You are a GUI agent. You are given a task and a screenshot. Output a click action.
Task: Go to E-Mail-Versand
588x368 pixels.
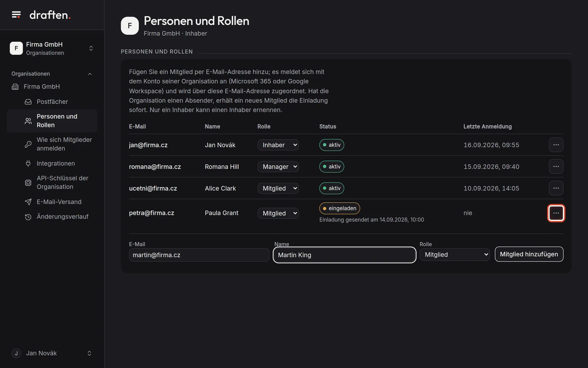[x=59, y=202]
